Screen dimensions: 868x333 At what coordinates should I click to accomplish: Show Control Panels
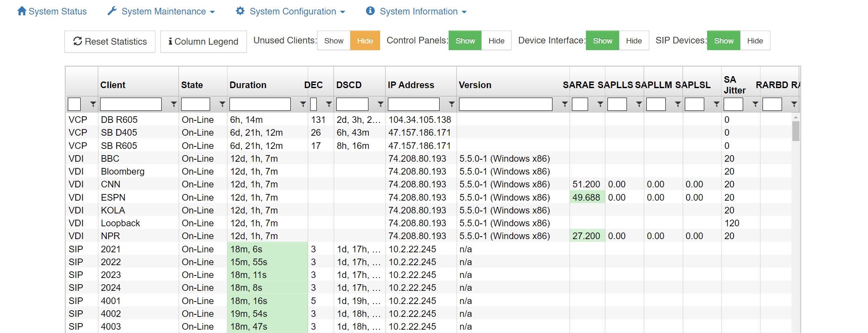coord(465,41)
